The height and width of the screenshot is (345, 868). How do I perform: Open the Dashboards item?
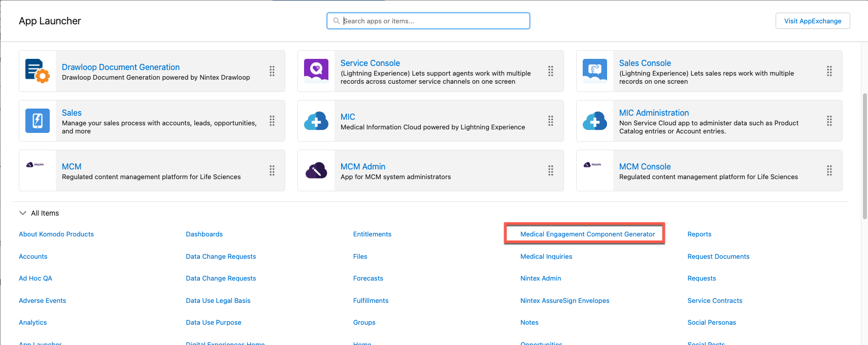point(204,234)
